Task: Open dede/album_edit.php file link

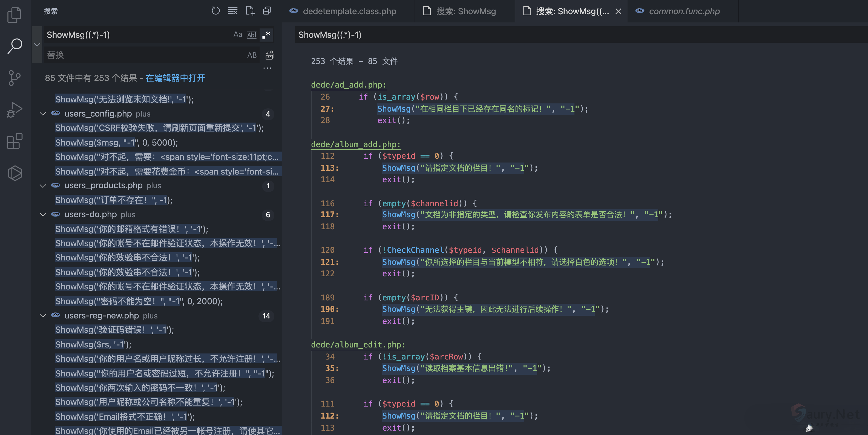Action: [358, 344]
